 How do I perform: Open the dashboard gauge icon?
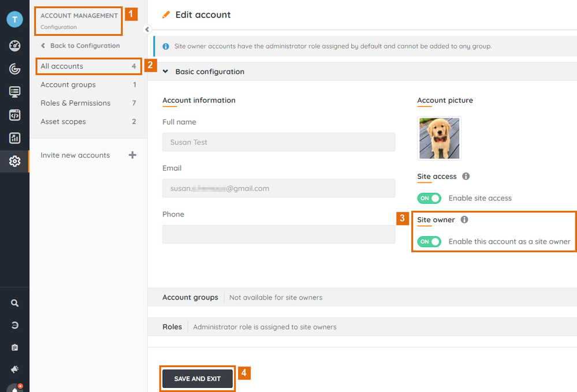pos(14,46)
